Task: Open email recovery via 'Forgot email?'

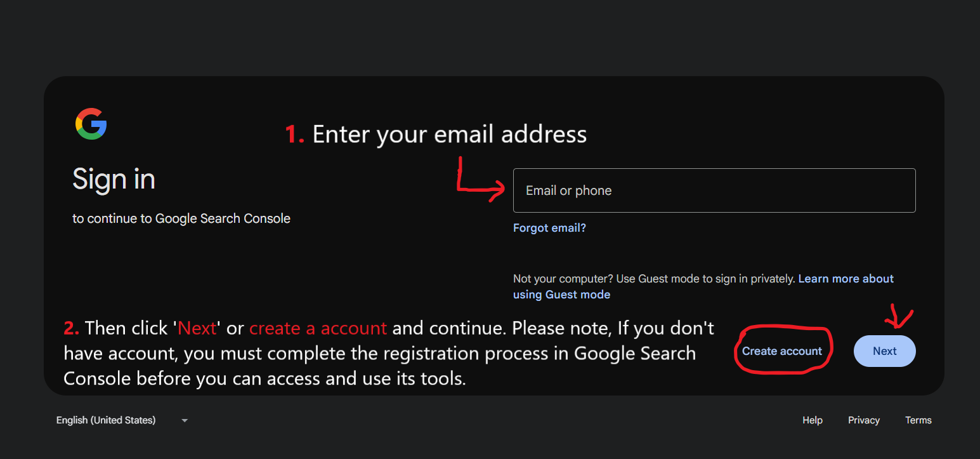Action: [549, 227]
